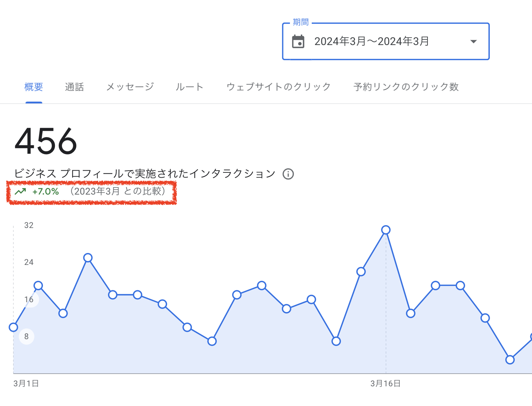Click the 2024年3月〜2024年3月 date range text
The width and height of the screenshot is (532, 406).
(372, 42)
